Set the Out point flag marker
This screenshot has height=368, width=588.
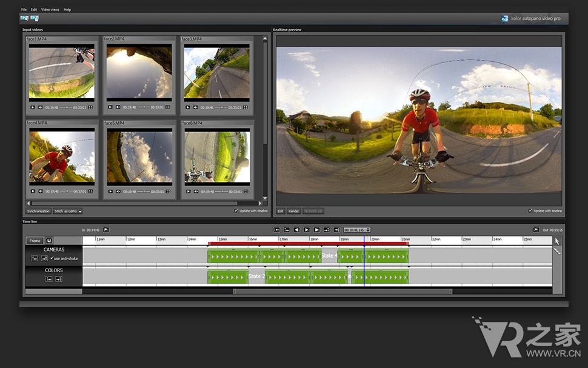[536, 230]
